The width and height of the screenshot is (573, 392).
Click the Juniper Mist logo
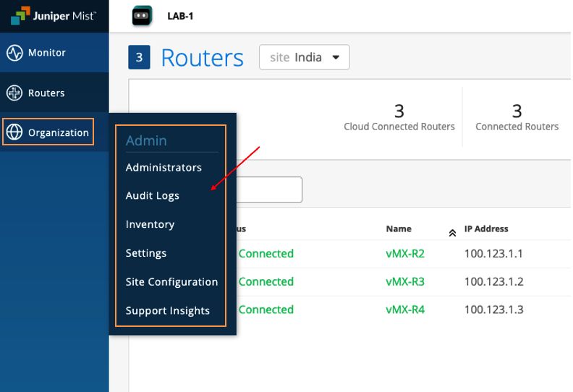(x=54, y=15)
